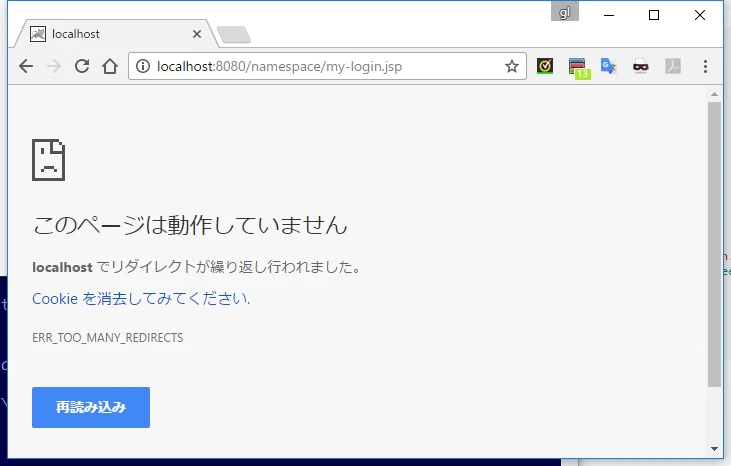Image resolution: width=731 pixels, height=466 pixels.
Task: Open the grayed PDF extension icon
Action: pyautogui.click(x=673, y=66)
